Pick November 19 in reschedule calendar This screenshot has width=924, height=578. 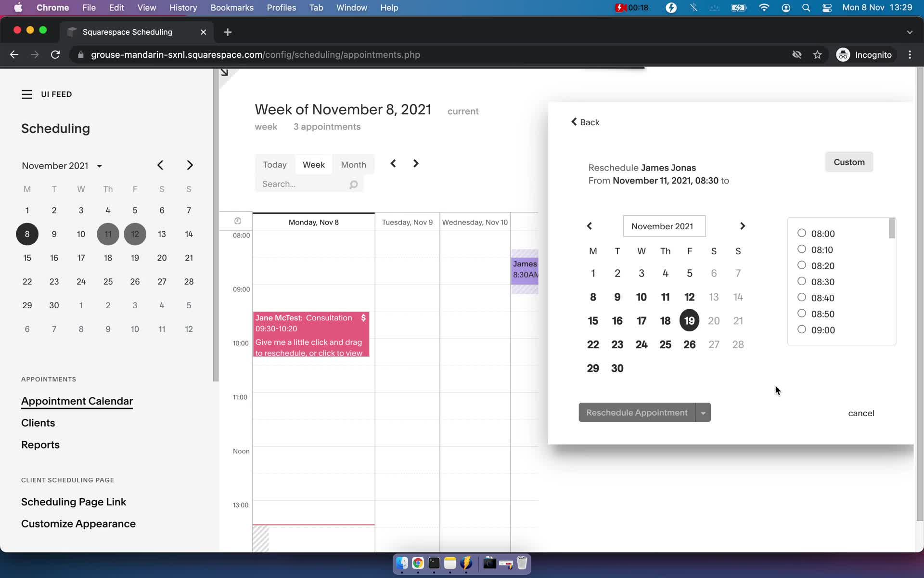click(689, 321)
